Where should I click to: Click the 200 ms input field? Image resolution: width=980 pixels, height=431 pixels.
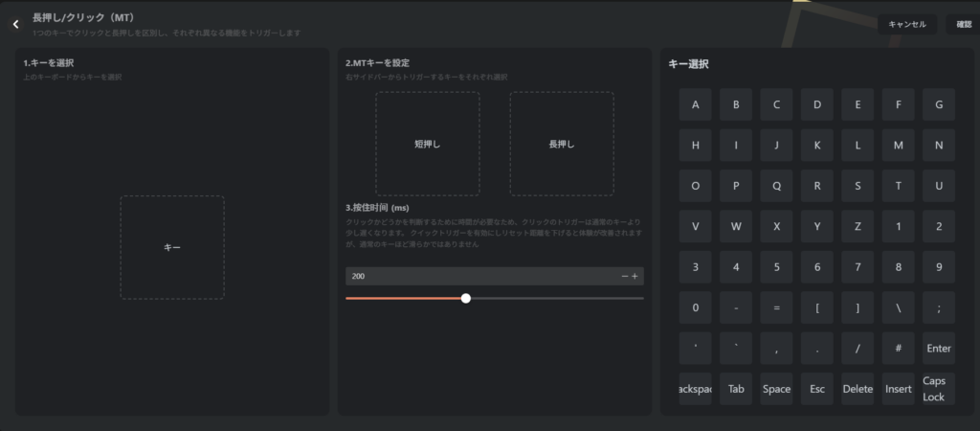[479, 276]
